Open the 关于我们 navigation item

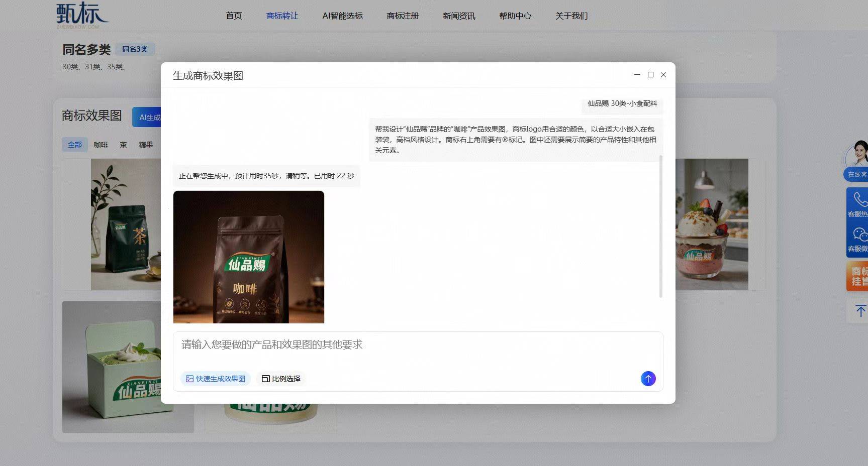571,16
